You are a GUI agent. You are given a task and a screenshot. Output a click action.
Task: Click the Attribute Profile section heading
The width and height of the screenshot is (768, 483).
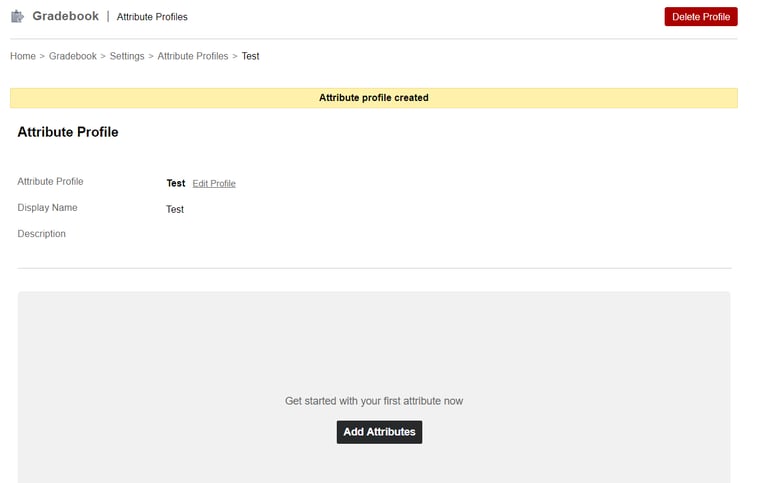click(x=68, y=132)
